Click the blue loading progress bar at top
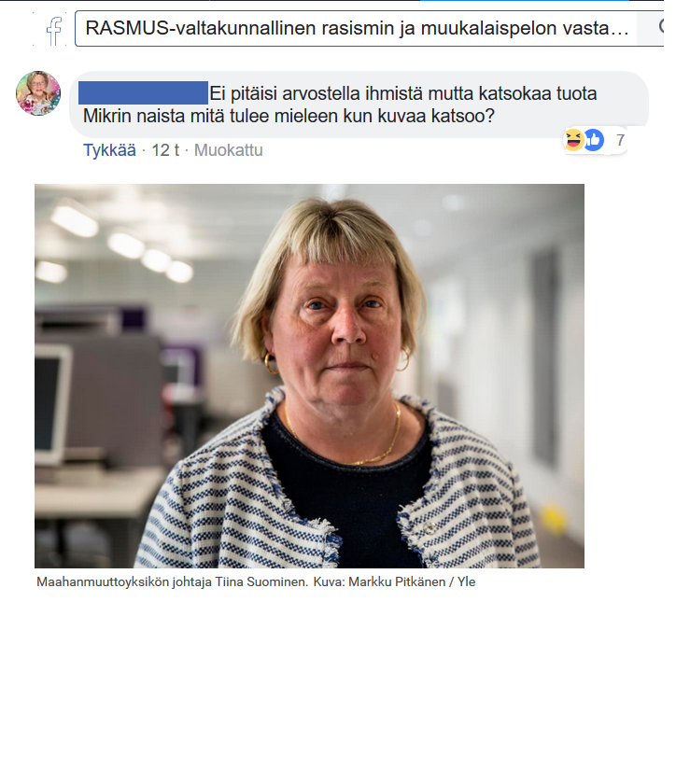The width and height of the screenshot is (676, 784). 524,1
